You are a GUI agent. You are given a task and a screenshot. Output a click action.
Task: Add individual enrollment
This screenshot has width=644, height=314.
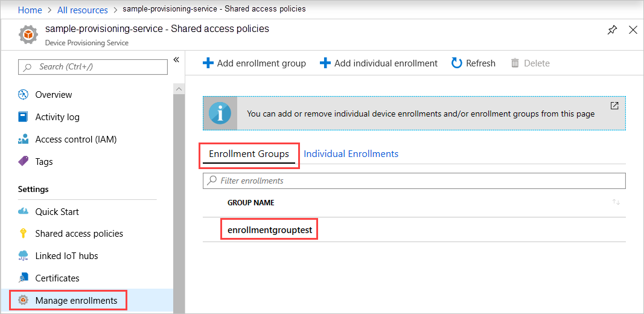click(x=378, y=63)
